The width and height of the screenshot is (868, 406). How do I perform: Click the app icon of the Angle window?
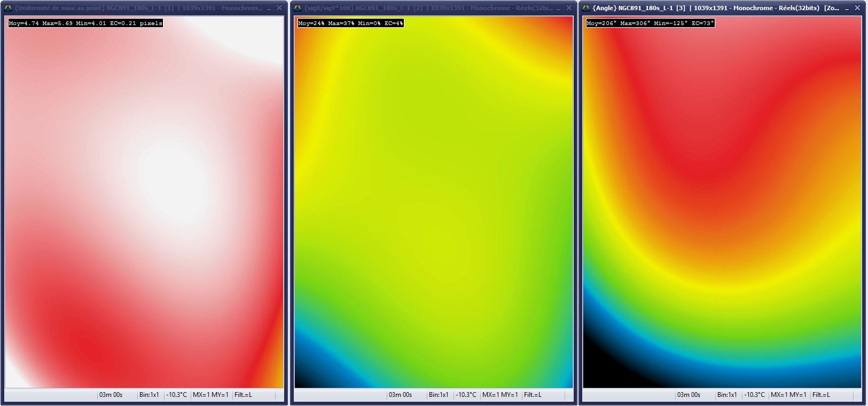pos(586,8)
